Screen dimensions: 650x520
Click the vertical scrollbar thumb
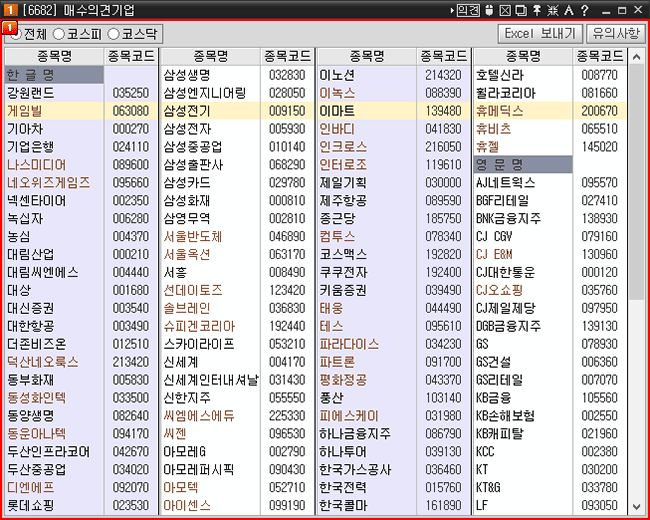(x=636, y=182)
